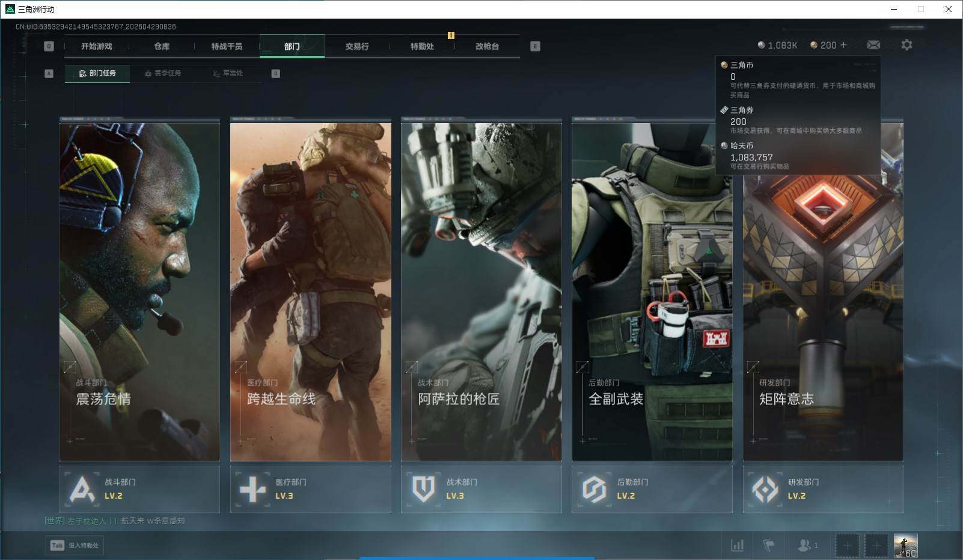
Task: Click the 开始游戏 tab
Action: (x=97, y=46)
